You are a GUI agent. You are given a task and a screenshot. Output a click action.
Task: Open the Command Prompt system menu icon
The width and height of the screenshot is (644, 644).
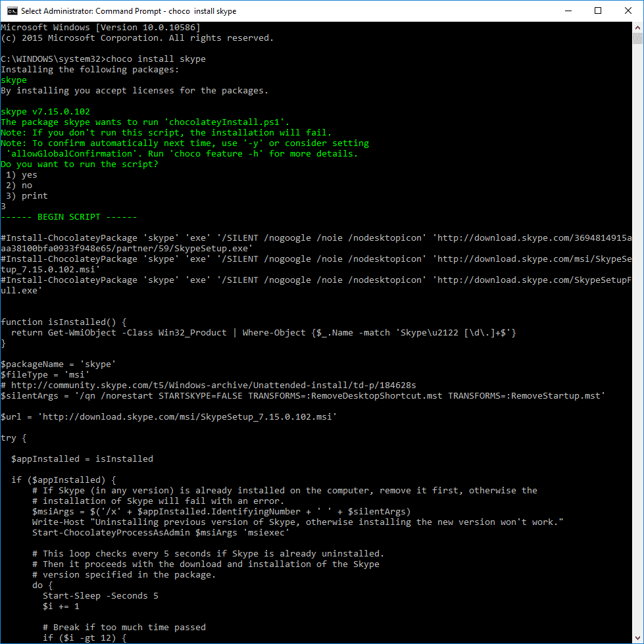click(12, 11)
